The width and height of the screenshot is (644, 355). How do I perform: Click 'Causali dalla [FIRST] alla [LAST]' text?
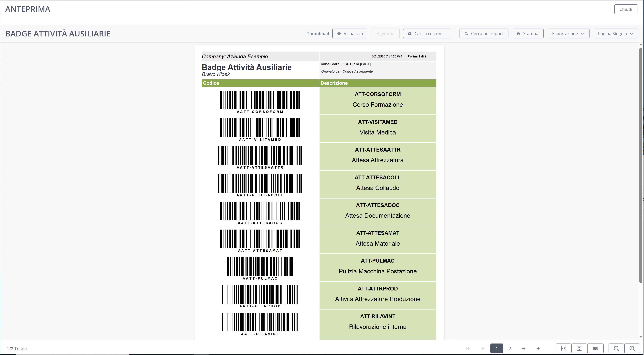345,64
